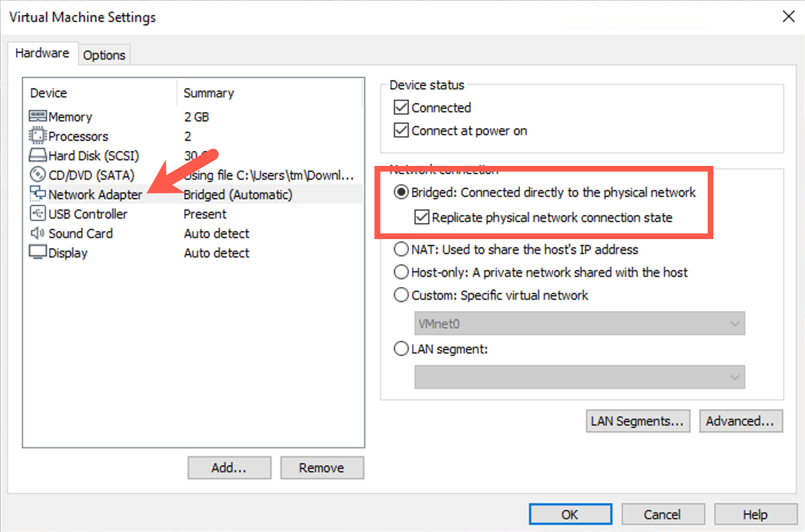This screenshot has height=532, width=805.
Task: Open the CD/DVD (SATA) device icon
Action: coord(37,174)
